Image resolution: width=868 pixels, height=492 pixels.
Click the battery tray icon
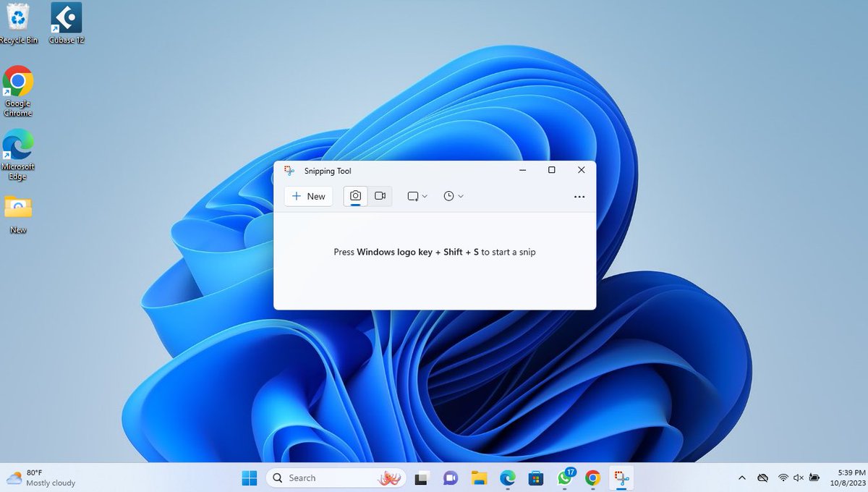click(814, 478)
